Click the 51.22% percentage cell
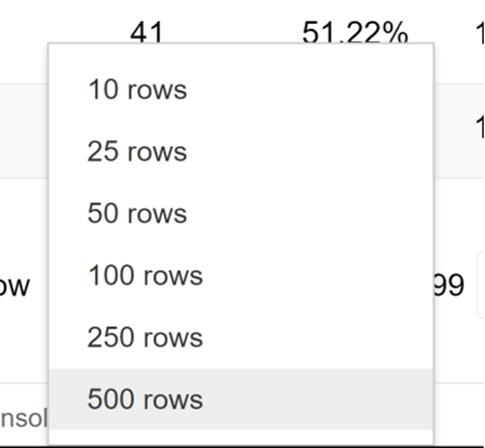The width and height of the screenshot is (485, 448). point(355,32)
